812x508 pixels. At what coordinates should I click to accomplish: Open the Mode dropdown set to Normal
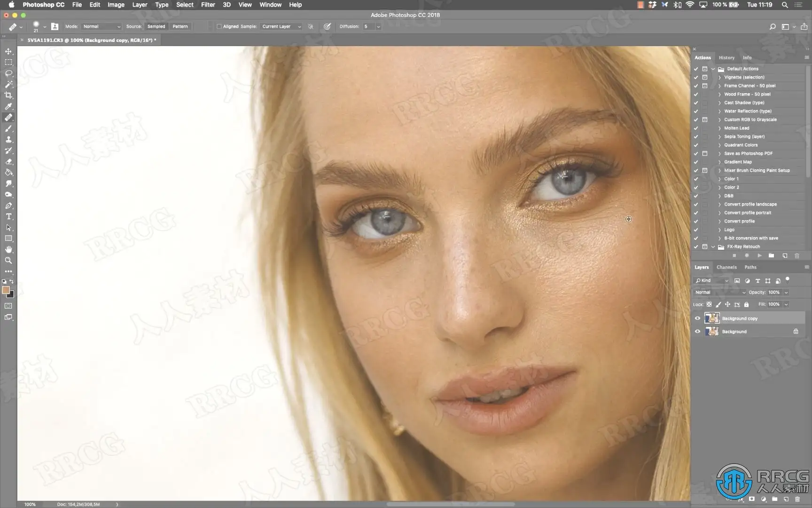pos(101,27)
